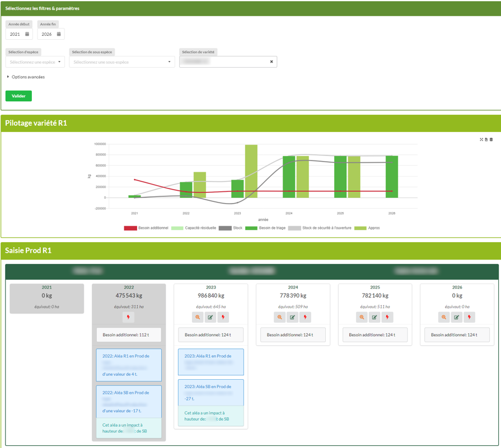Click the lightning icon for 2026

point(469,317)
